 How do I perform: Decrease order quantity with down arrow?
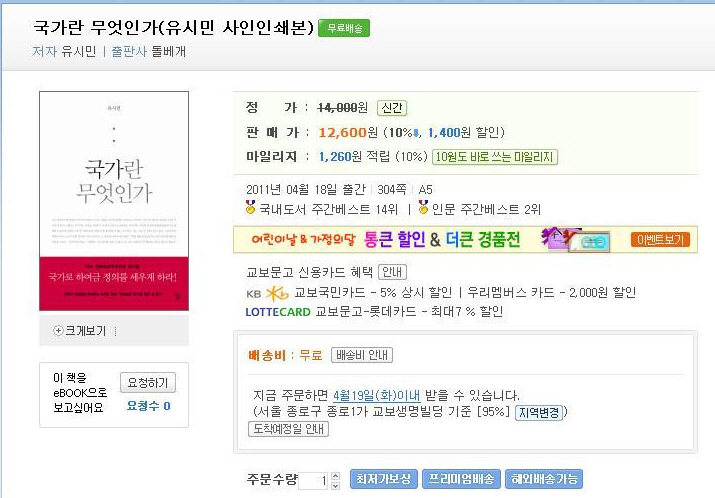pyautogui.click(x=336, y=485)
